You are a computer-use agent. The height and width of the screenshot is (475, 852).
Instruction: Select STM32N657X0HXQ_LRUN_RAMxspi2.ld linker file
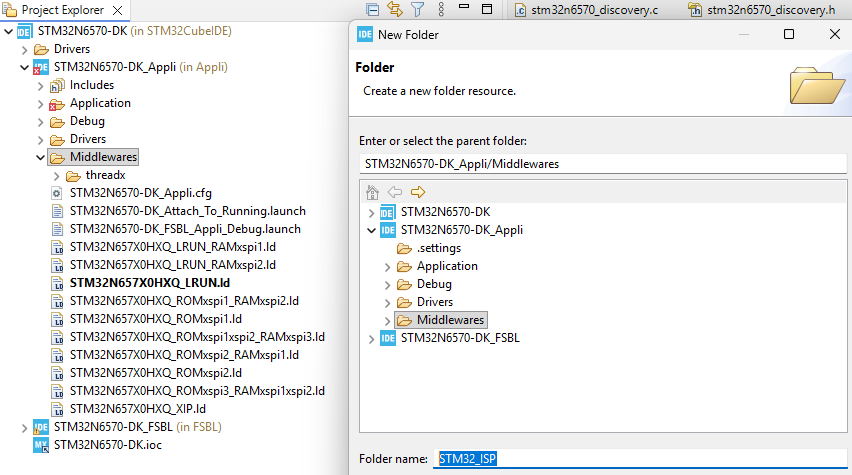coord(172,265)
